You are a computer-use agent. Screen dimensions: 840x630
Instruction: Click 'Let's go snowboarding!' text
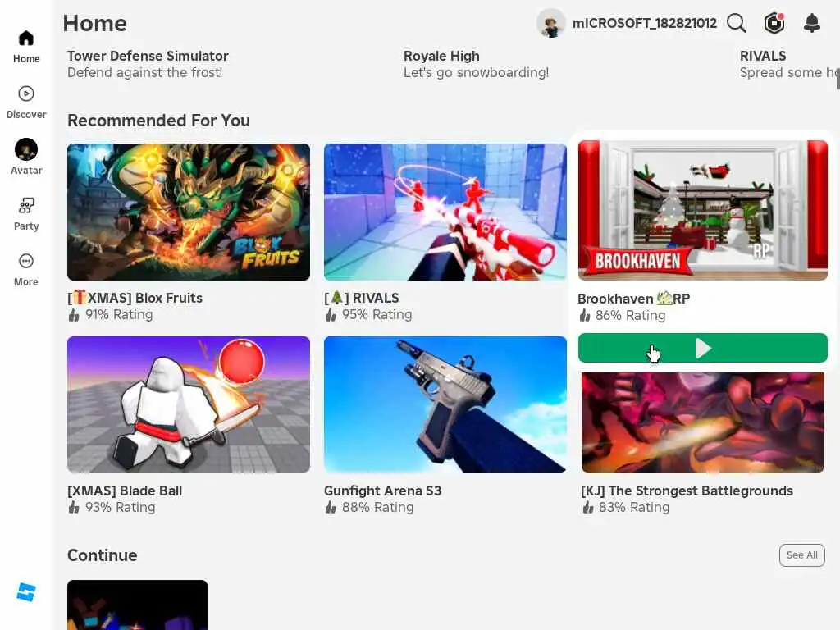pyautogui.click(x=477, y=72)
